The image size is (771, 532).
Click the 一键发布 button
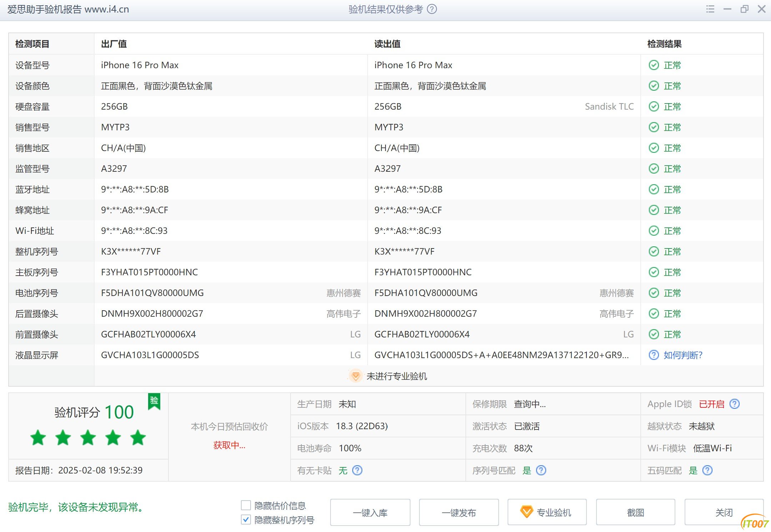point(459,512)
